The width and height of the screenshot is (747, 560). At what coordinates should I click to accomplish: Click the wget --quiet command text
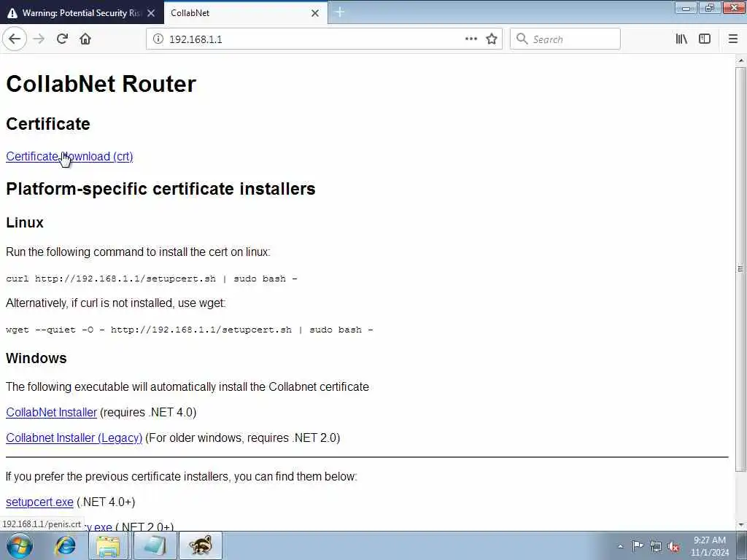[x=190, y=330]
